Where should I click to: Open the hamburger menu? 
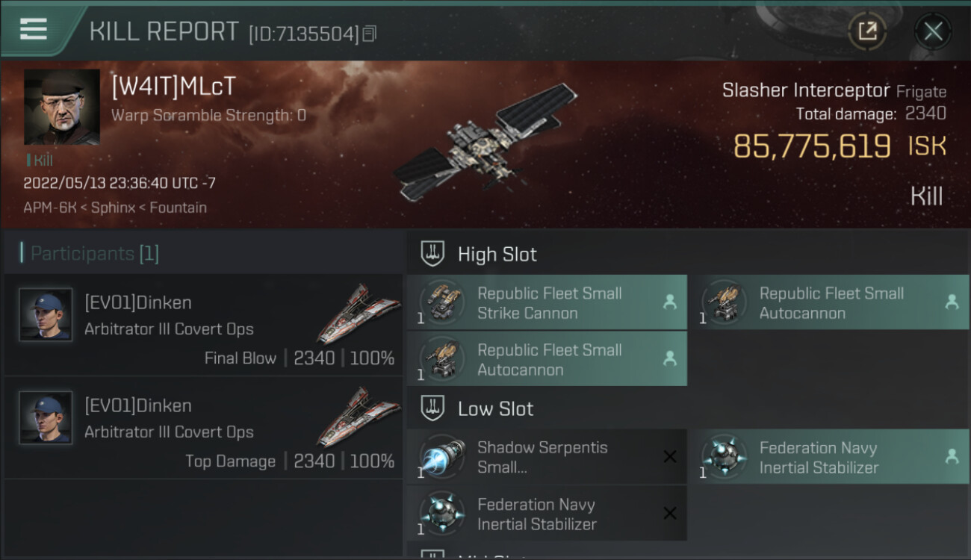34,29
